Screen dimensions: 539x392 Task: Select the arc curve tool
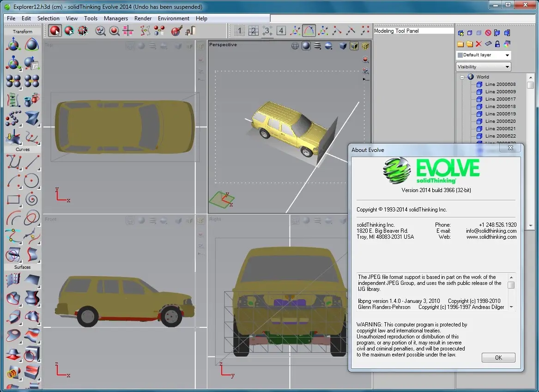pyautogui.click(x=13, y=181)
